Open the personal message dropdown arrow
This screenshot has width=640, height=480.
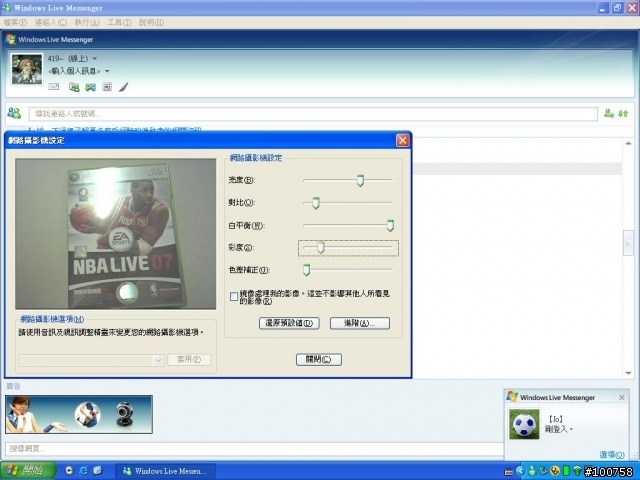(x=107, y=71)
